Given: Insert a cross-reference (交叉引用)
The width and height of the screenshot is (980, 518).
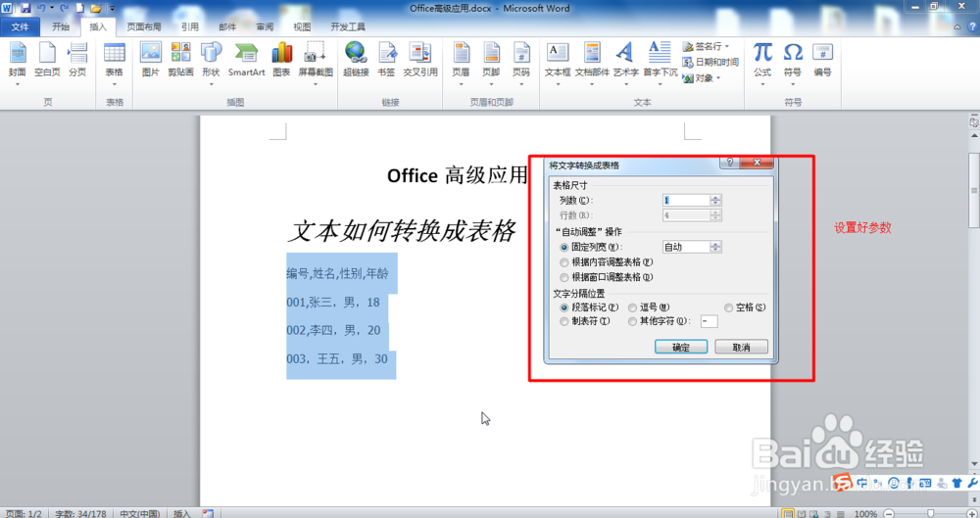Looking at the screenshot, I should [420, 61].
